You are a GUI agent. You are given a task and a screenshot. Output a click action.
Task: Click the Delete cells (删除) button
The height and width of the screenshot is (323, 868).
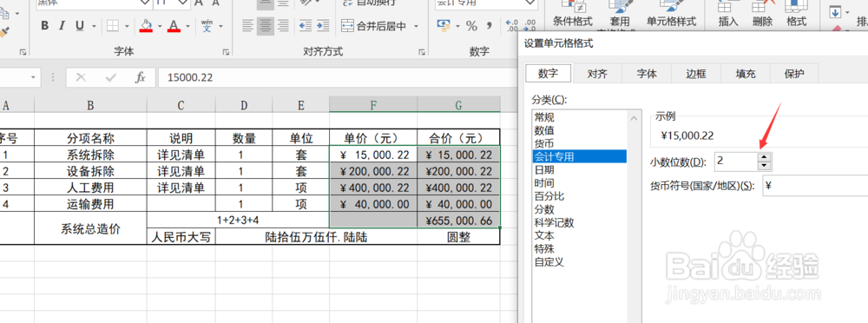762,15
